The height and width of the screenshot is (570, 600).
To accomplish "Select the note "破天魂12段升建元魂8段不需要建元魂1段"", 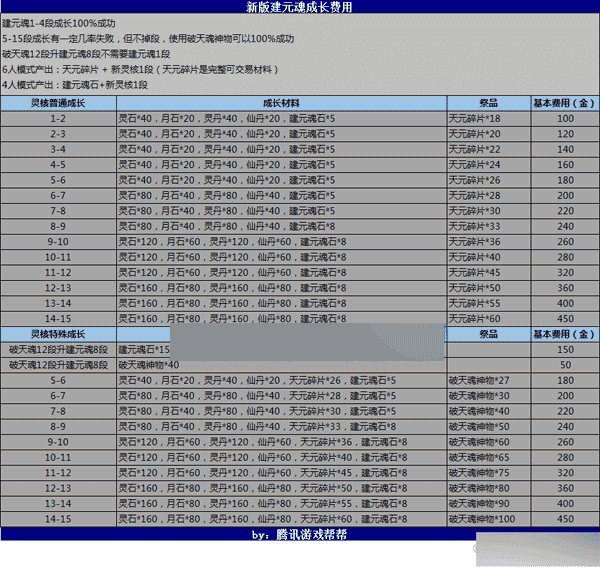I will pyautogui.click(x=86, y=54).
